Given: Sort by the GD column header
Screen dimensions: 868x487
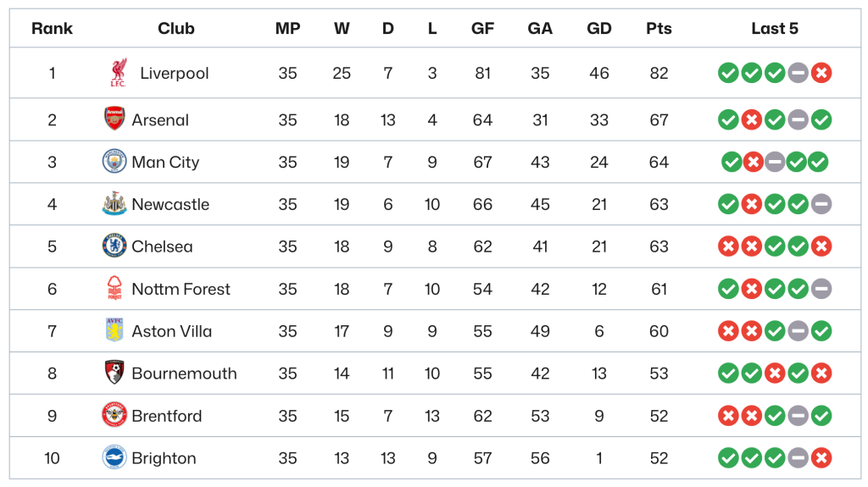Looking at the screenshot, I should 599,29.
